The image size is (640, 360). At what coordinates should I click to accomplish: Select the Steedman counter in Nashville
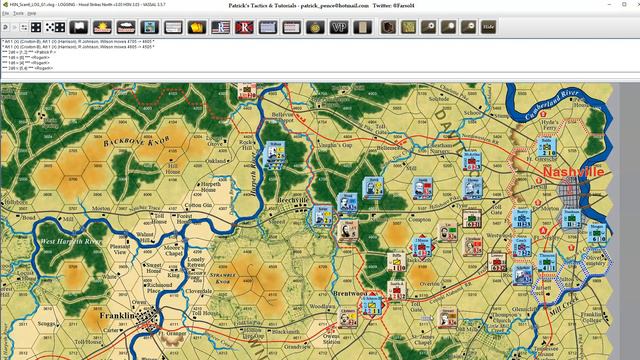tap(572, 219)
